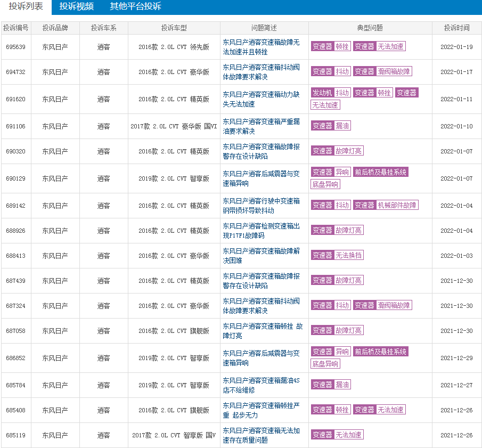Image resolution: width=482 pixels, height=448 pixels.
Task: Open the 其他平台投诉 tab
Action: coord(135,6)
